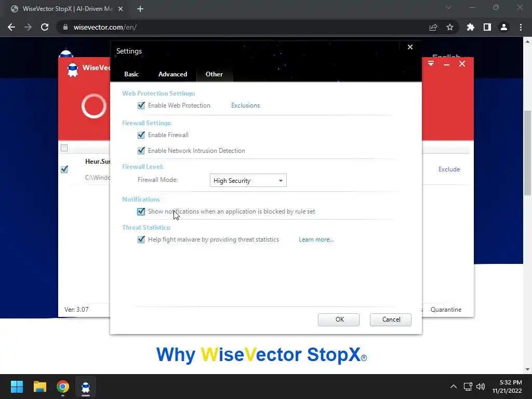Close the Settings dialog
532x399 pixels.
(x=410, y=47)
